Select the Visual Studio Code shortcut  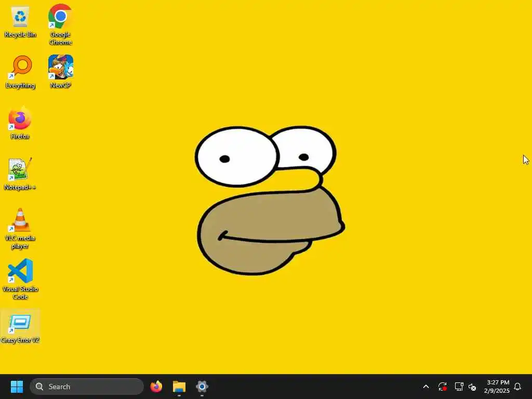click(20, 279)
